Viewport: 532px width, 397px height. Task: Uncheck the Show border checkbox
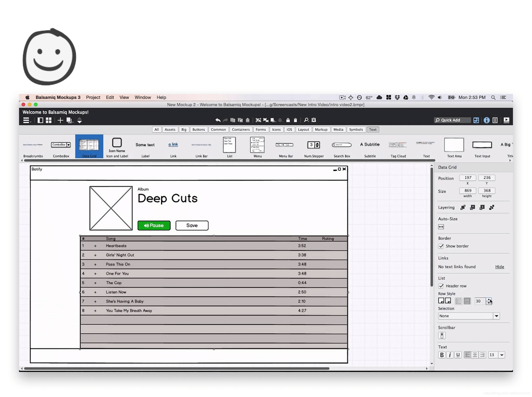tap(441, 246)
